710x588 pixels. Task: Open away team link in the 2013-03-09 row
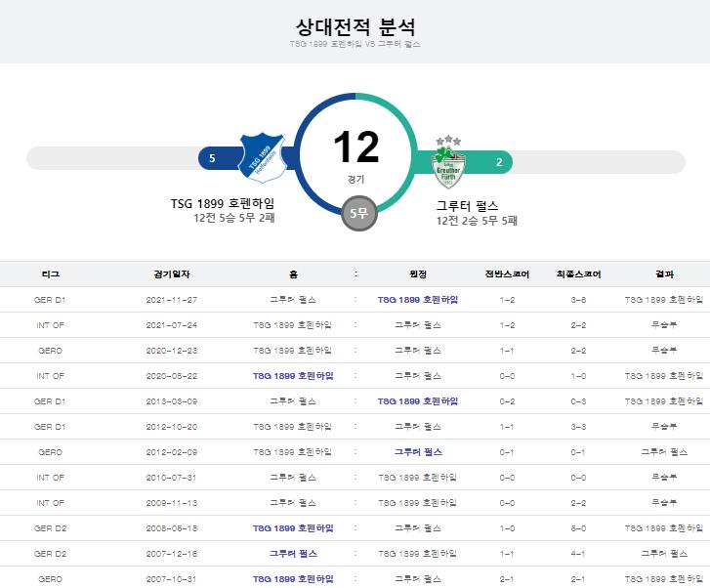tap(418, 401)
